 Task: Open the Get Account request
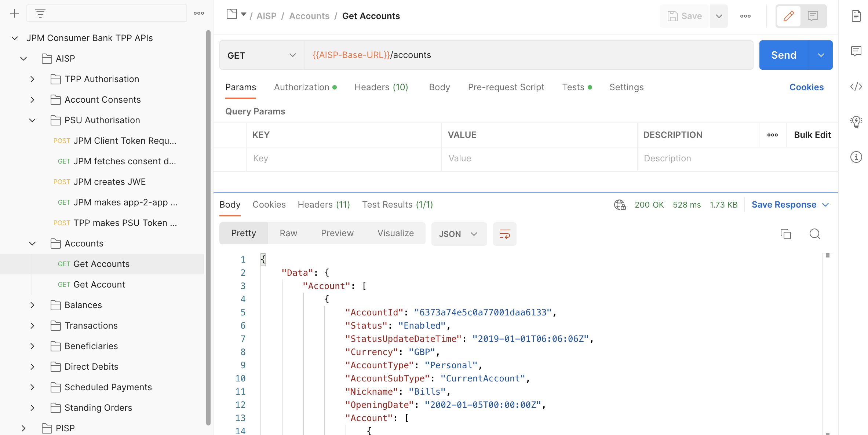pos(99,285)
